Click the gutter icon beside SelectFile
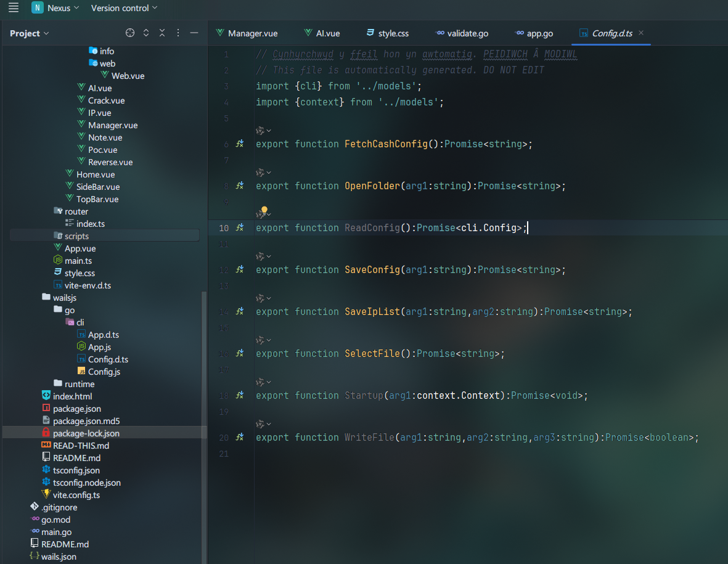Screen dimensions: 728x564 click(x=240, y=353)
